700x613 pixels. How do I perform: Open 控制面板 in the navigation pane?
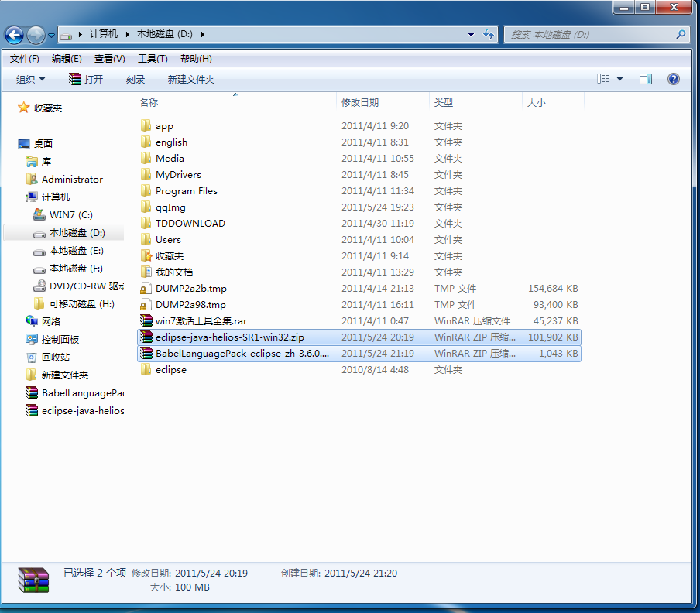tap(53, 339)
